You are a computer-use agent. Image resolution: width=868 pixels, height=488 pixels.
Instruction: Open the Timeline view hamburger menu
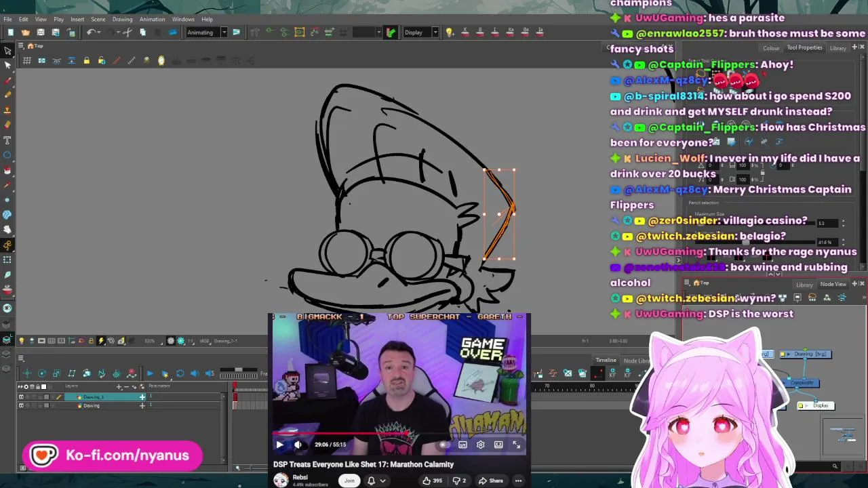(x=21, y=359)
